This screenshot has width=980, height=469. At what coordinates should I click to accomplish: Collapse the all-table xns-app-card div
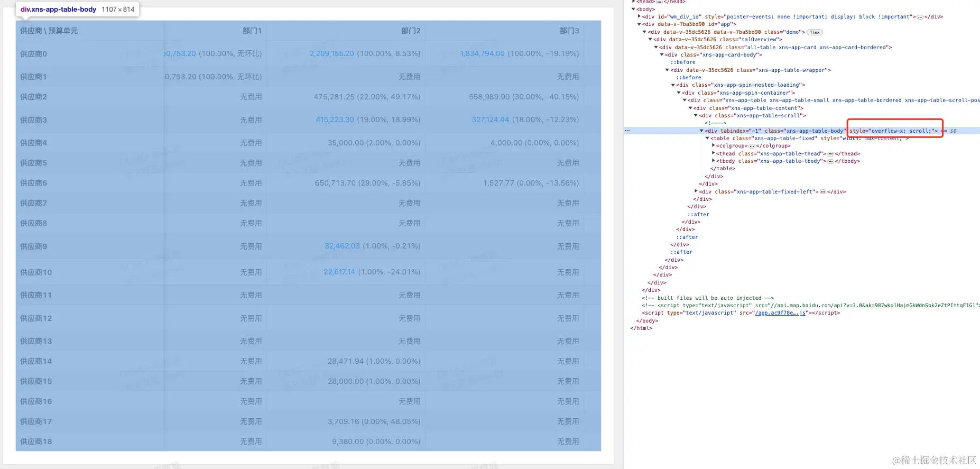coord(656,48)
